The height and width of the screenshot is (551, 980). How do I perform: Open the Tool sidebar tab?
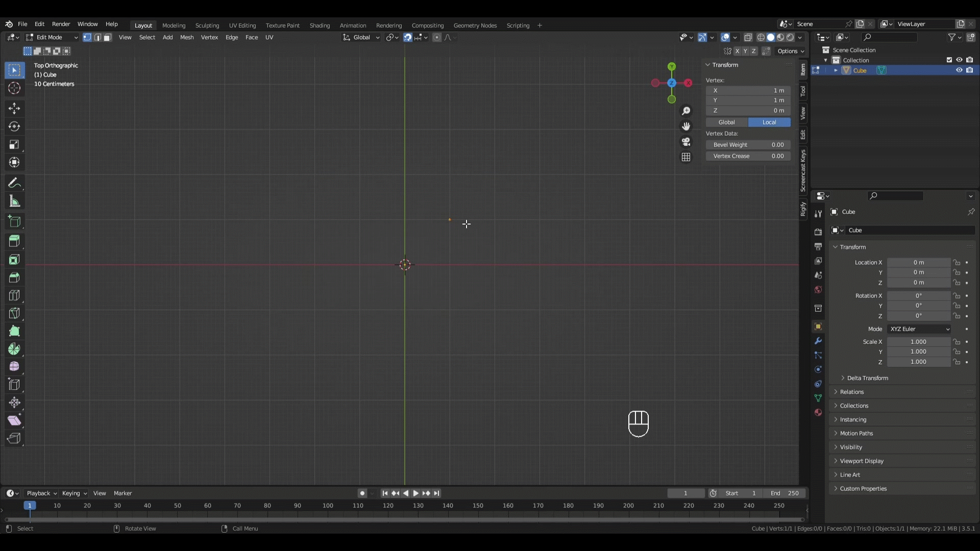click(x=803, y=91)
